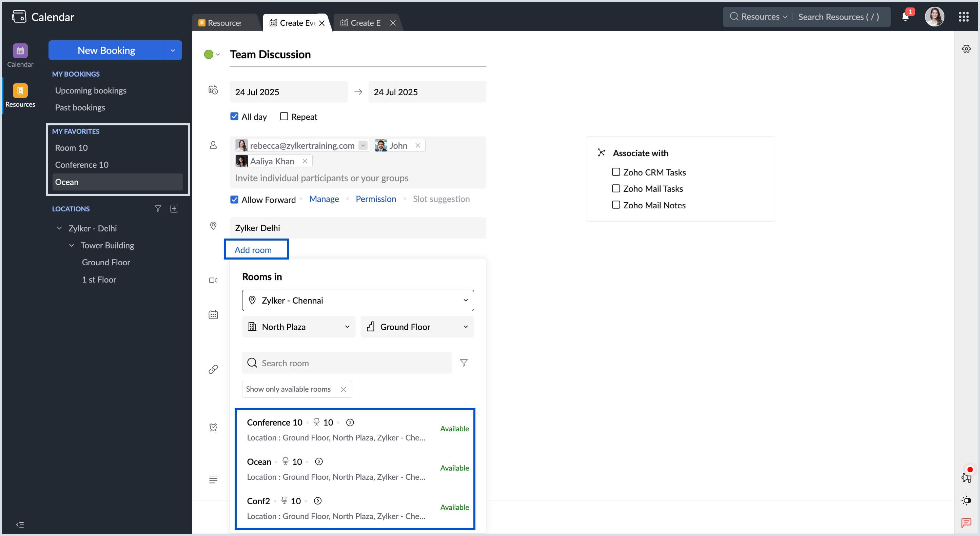Open the apps grid launcher
This screenshot has height=536, width=980.
[x=964, y=17]
